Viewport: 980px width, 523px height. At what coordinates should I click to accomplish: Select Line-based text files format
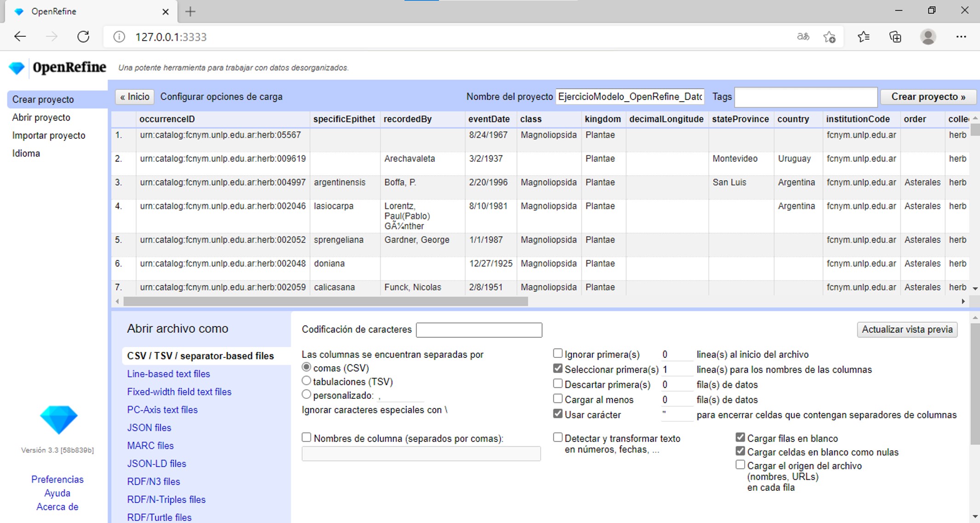point(168,374)
